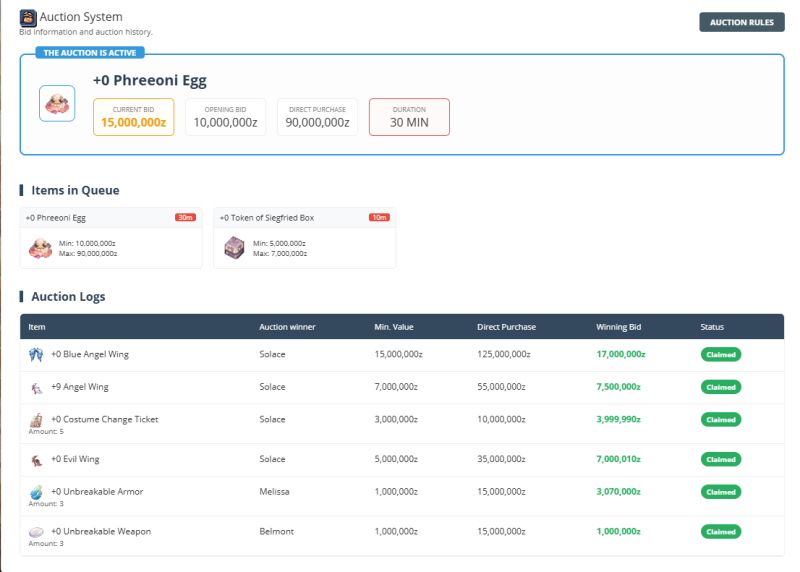
Task: Click Claimed badge for Unbreakable Armor
Action: click(721, 492)
